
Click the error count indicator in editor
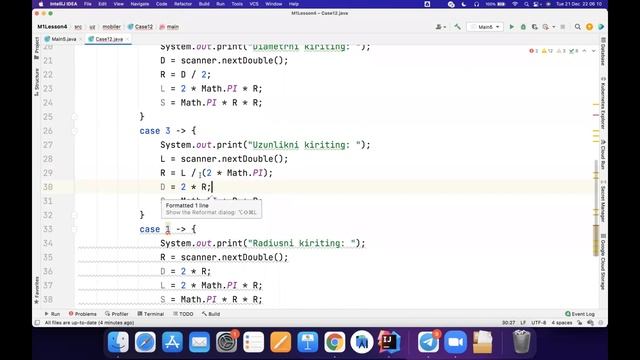[533, 51]
